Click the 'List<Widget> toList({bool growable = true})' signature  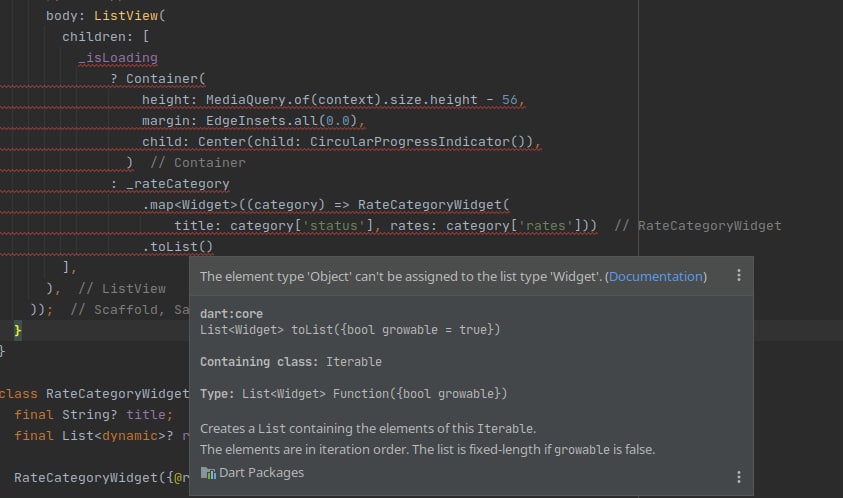350,330
